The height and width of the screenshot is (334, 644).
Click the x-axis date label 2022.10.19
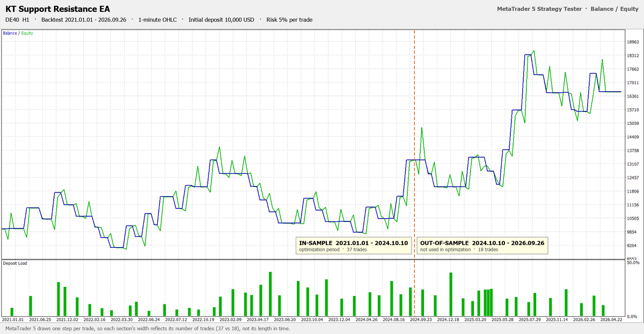pos(202,320)
